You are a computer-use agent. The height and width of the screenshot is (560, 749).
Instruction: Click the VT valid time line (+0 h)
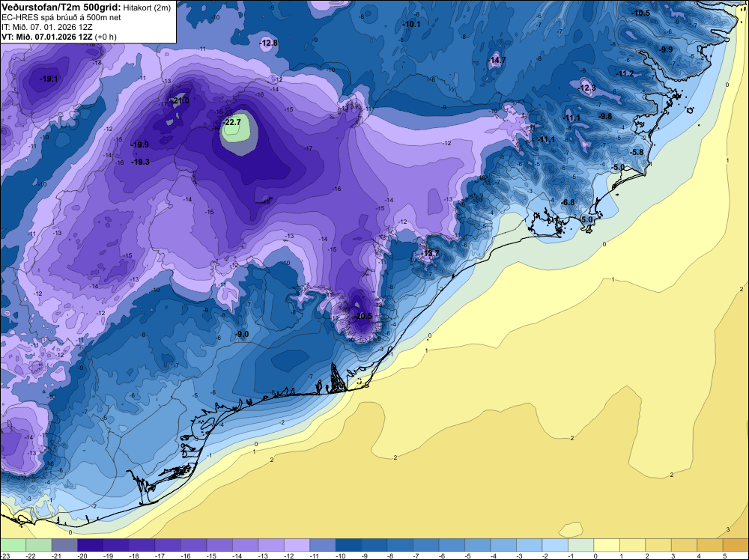click(58, 37)
